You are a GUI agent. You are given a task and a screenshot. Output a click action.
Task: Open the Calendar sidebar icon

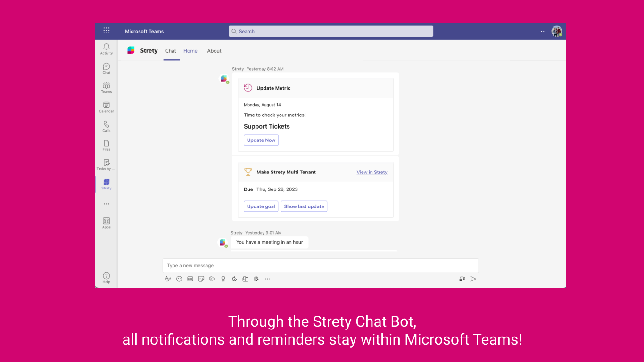(x=107, y=107)
